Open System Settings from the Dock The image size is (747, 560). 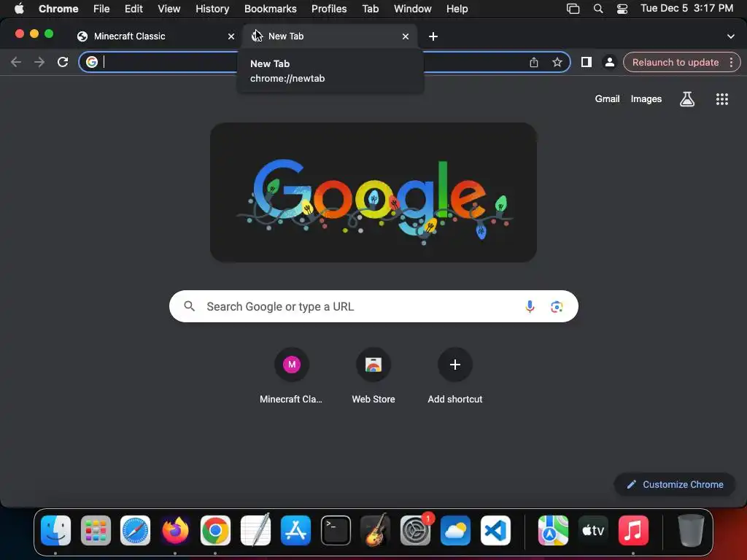point(415,530)
